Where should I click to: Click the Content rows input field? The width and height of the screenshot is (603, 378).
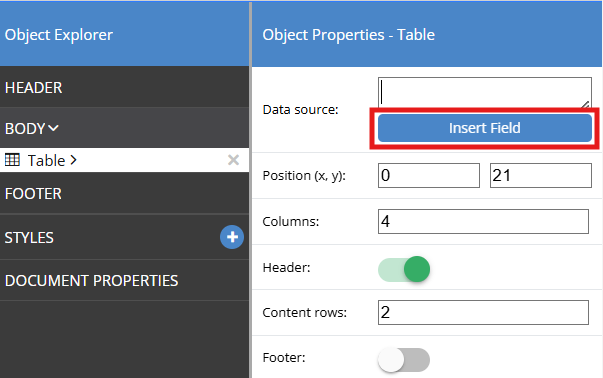483,312
